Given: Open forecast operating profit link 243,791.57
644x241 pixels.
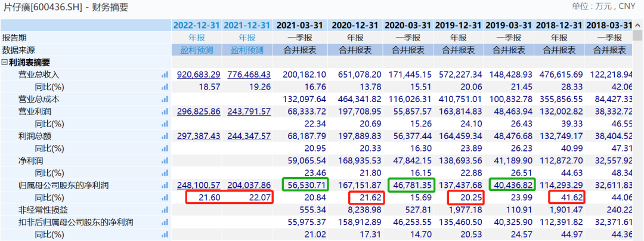Looking at the screenshot, I should pyautogui.click(x=249, y=112).
